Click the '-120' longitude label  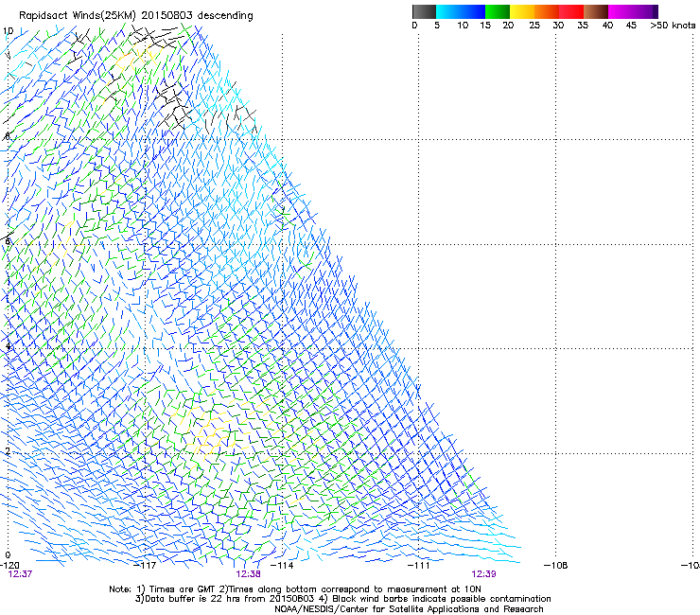pyautogui.click(x=9, y=566)
